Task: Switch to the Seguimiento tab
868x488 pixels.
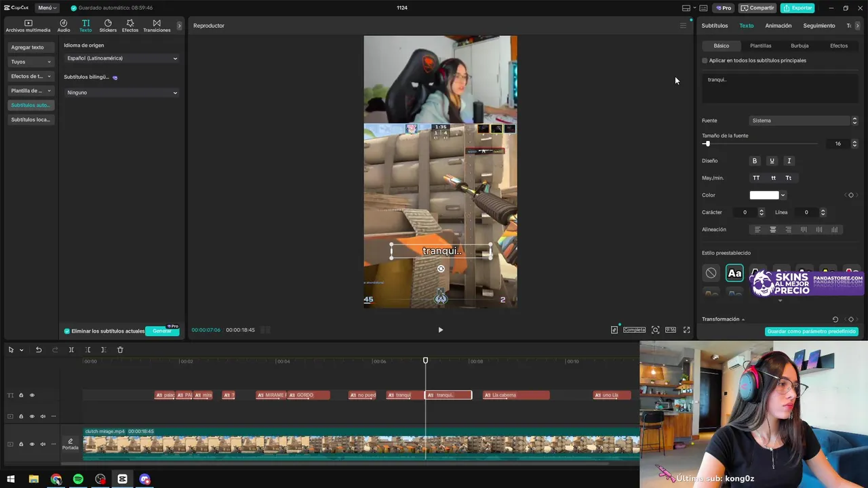Action: pos(819,26)
